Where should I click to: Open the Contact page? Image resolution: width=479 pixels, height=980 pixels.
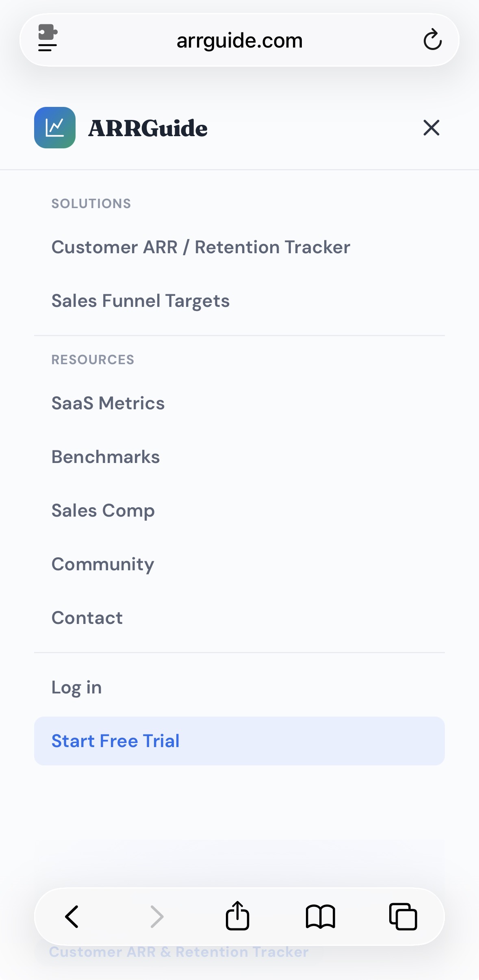tap(87, 617)
